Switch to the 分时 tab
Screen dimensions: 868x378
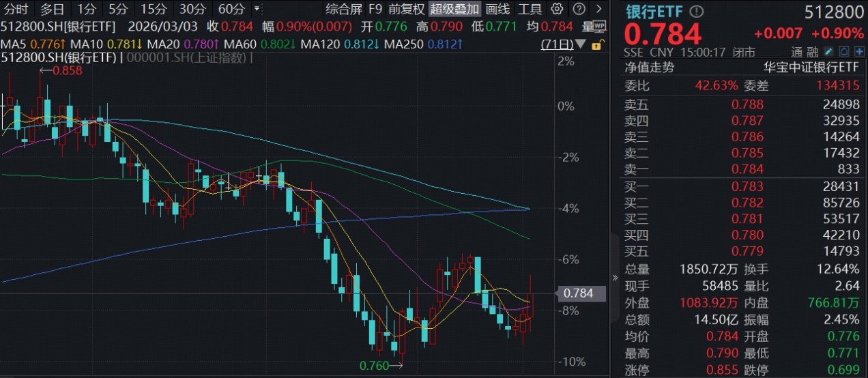coord(16,9)
